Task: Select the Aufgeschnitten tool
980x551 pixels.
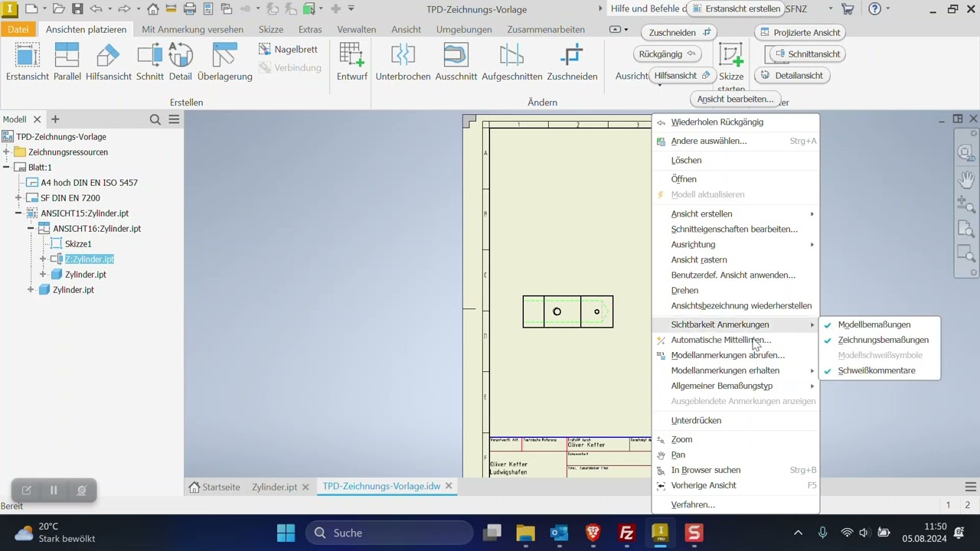Action: pos(512,62)
